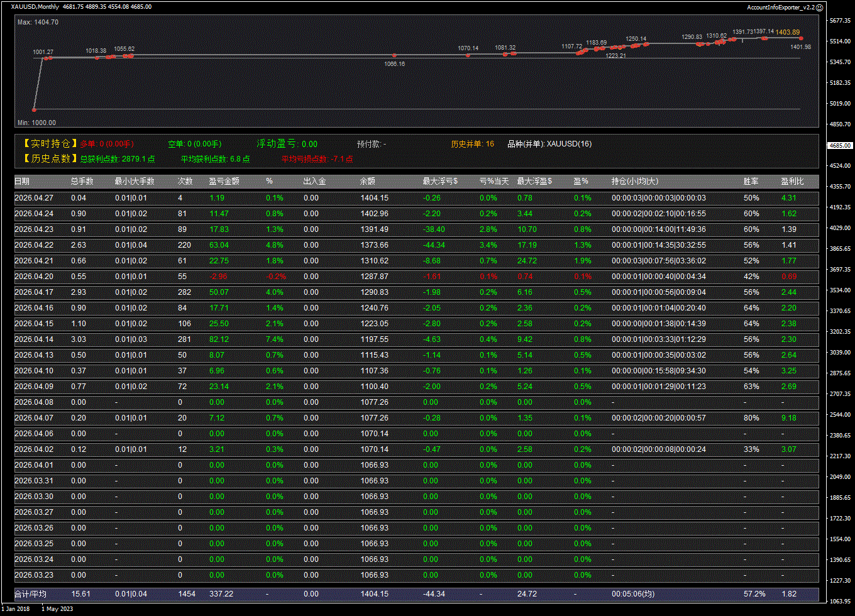Click the 日期 column header
855x616 pixels.
click(22, 182)
